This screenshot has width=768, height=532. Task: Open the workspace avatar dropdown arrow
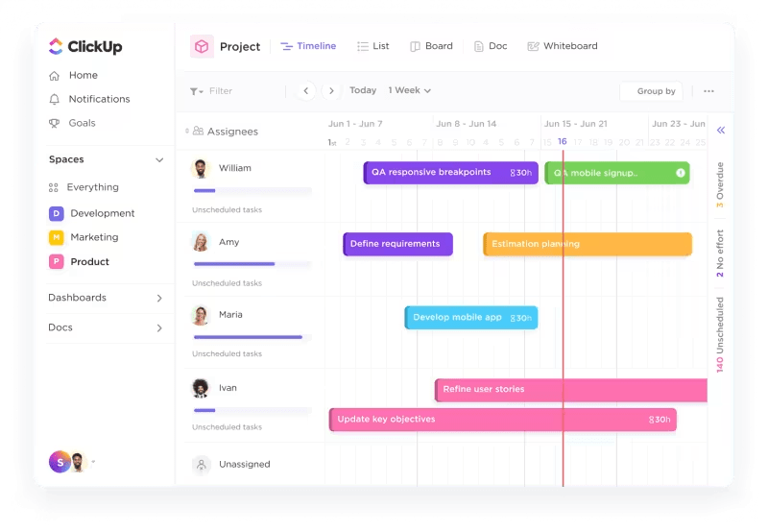[x=93, y=462]
